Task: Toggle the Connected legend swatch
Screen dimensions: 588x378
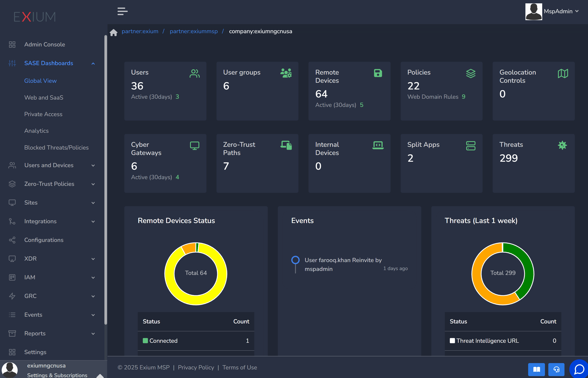Action: click(145, 341)
